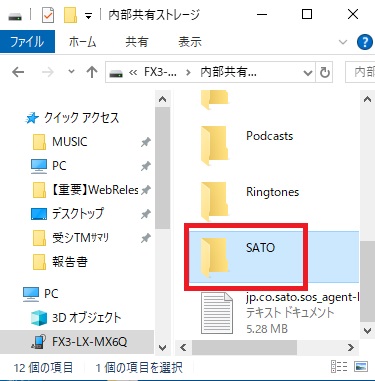
Task: Click the horizontal scrollbar right arrow
Action: pos(350,348)
